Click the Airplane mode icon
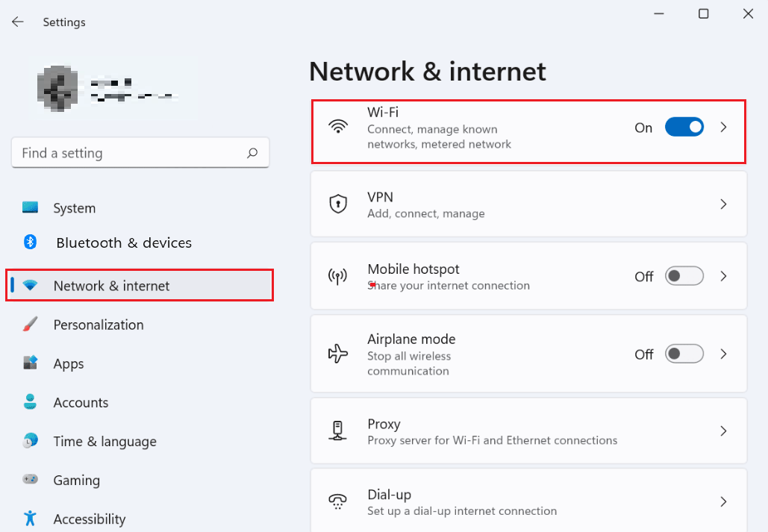The height and width of the screenshot is (532, 768). (338, 354)
